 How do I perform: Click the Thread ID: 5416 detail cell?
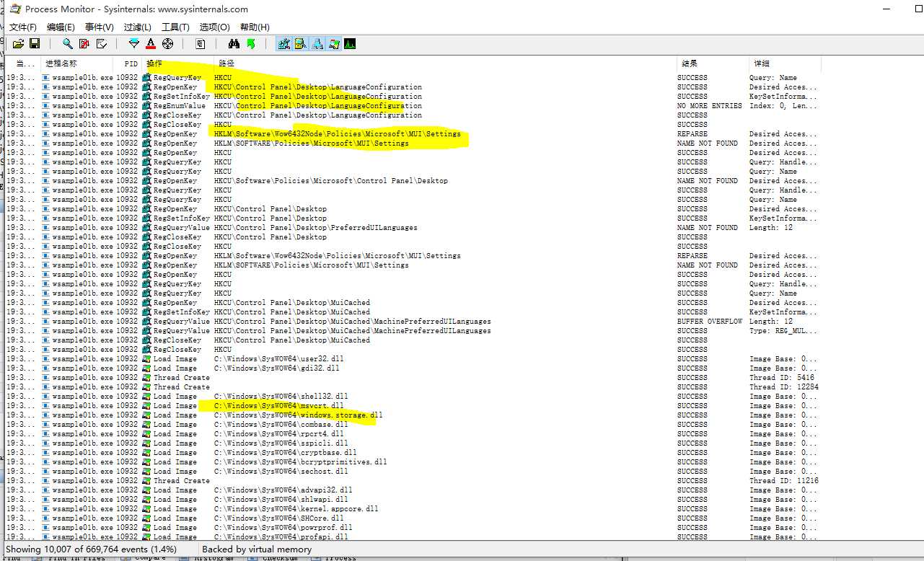[x=782, y=377]
